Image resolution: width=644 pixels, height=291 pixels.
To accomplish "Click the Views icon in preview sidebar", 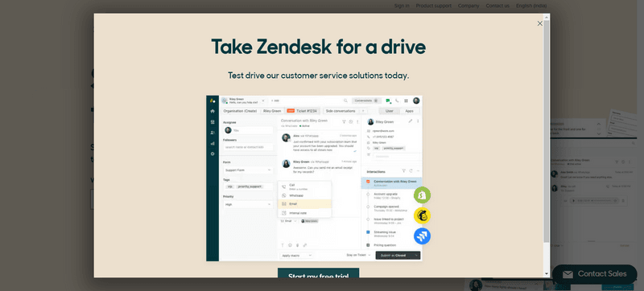I will (x=213, y=122).
